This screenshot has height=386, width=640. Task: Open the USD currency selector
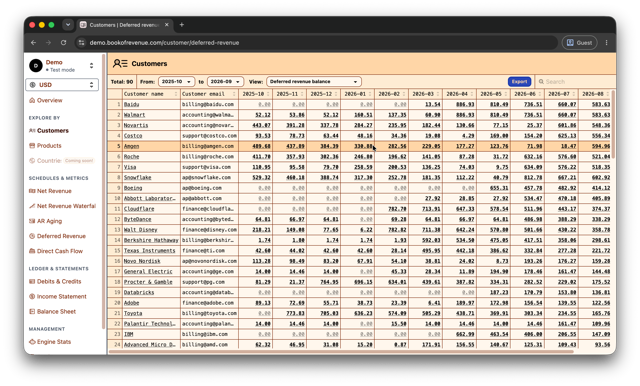pyautogui.click(x=62, y=85)
